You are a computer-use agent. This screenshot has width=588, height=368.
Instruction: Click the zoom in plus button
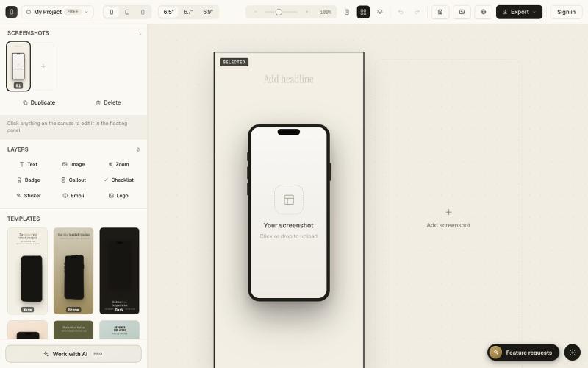pyautogui.click(x=306, y=12)
